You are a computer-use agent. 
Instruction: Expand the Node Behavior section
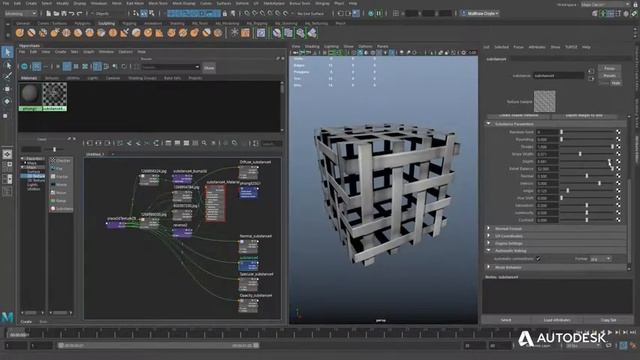click(x=489, y=267)
